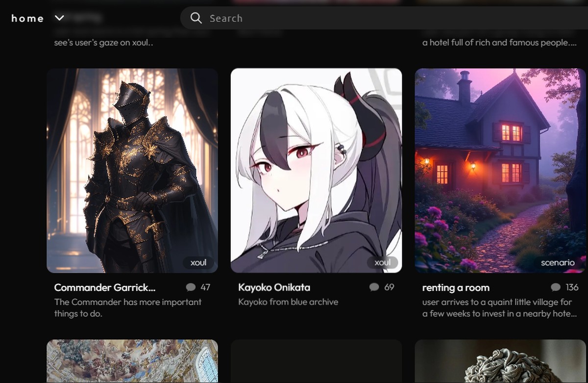Image resolution: width=588 pixels, height=383 pixels.
Task: Click the chat bubble icon beside 69
Action: pos(374,287)
